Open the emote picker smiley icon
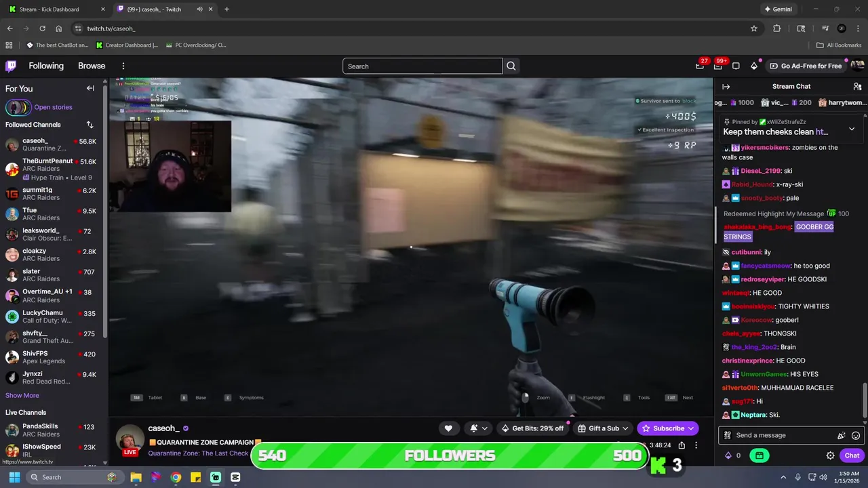Image resolution: width=868 pixels, height=488 pixels. point(855,436)
